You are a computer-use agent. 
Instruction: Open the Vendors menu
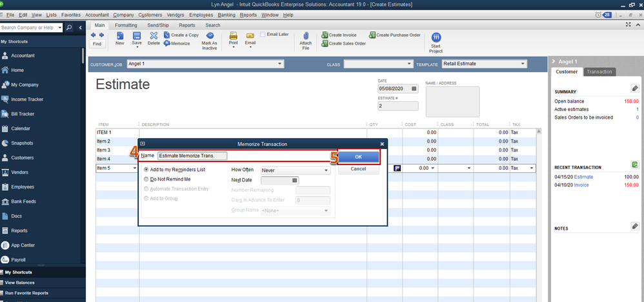176,15
